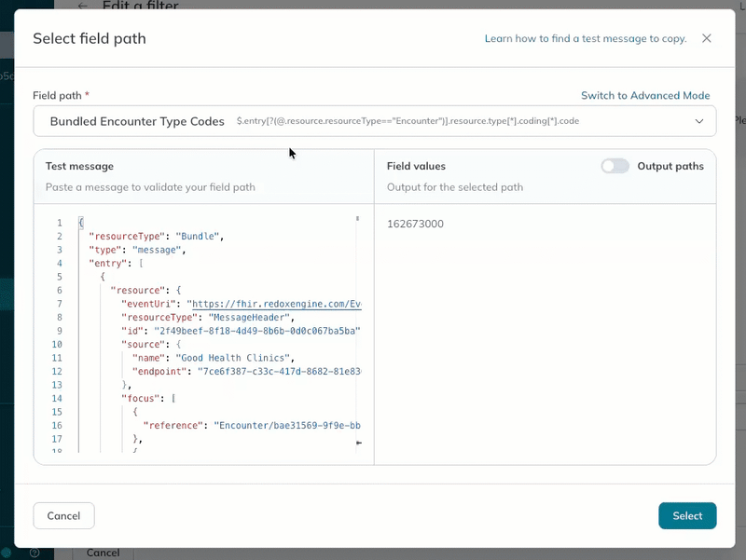Click line number 14 in editor gutter
746x560 pixels.
tap(57, 399)
